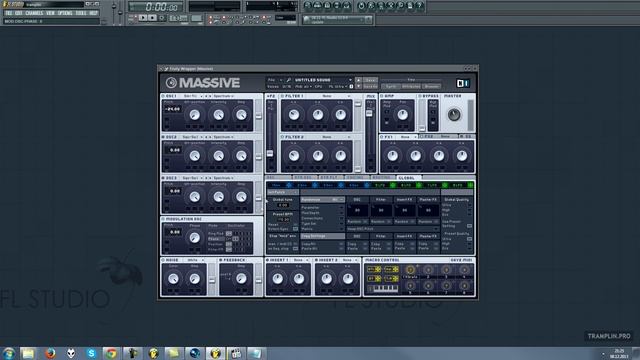Open Filter 1 type dropdown
This screenshot has height=360, width=640.
[x=335, y=96]
